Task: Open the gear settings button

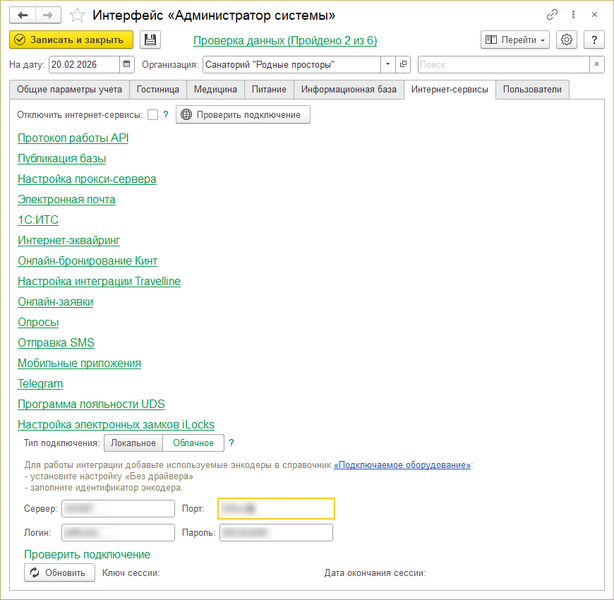Action: 567,40
